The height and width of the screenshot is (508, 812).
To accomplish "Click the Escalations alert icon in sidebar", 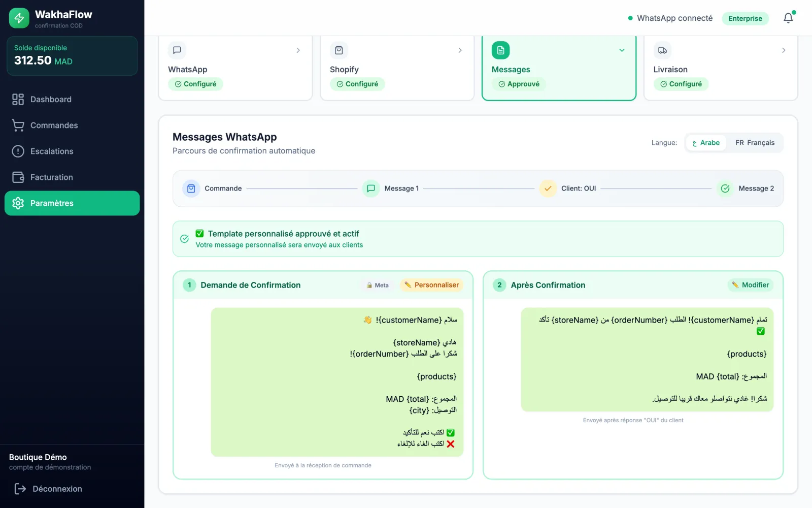I will tap(18, 151).
